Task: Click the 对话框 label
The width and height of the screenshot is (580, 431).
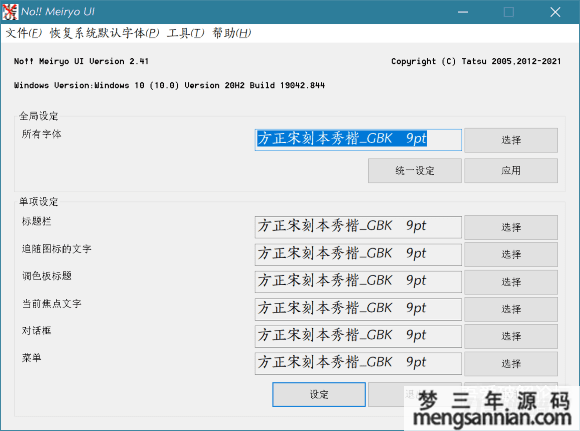Action: [x=36, y=330]
